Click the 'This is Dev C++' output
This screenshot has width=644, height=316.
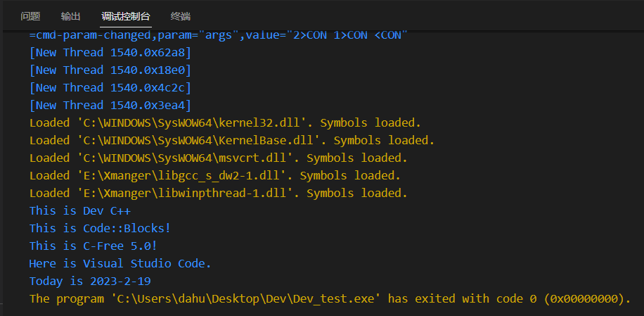point(80,211)
